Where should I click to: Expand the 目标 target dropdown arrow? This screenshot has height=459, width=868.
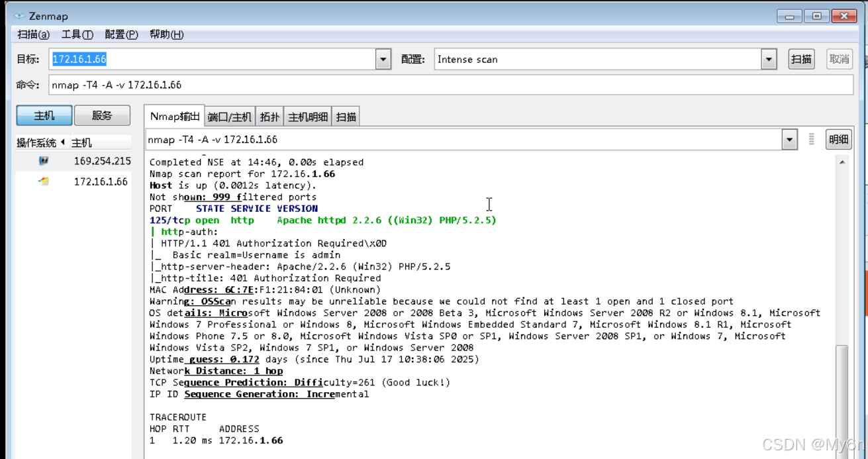click(383, 59)
